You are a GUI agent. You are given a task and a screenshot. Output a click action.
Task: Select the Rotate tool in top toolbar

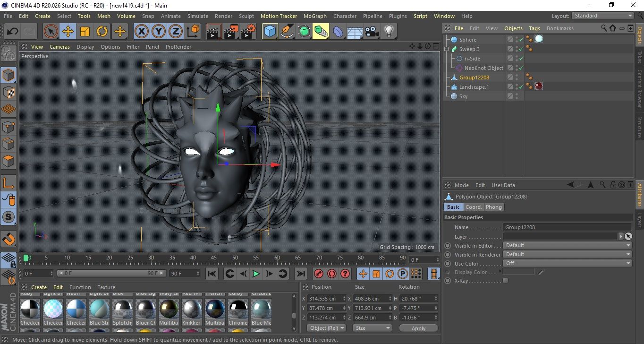click(x=102, y=32)
